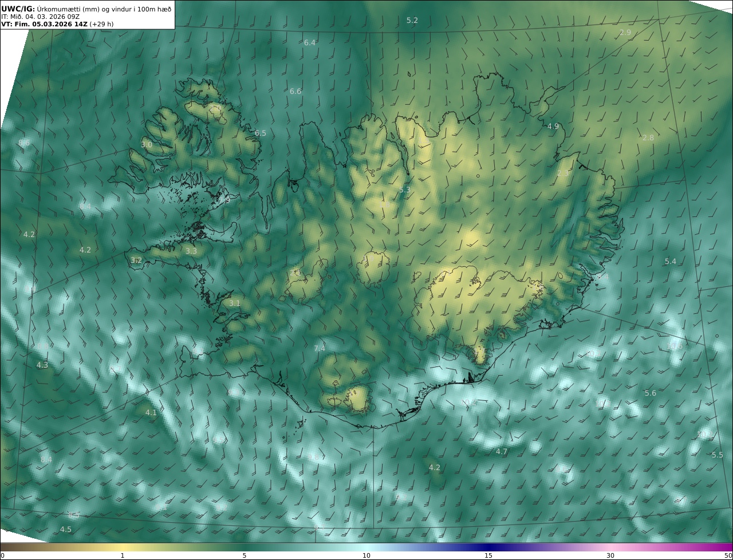Click the color scale tick label 0

pos(2,555)
